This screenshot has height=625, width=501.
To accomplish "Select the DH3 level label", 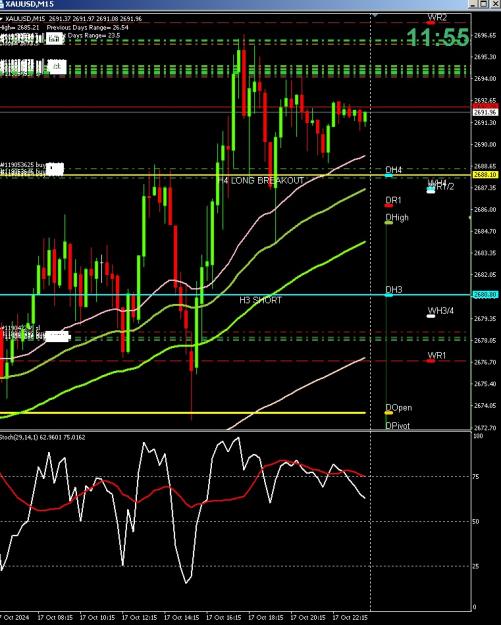I will 393,289.
